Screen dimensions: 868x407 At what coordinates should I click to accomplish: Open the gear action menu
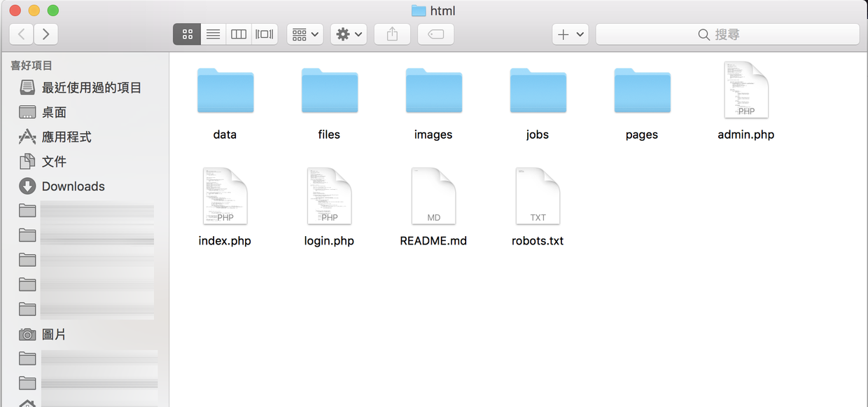tap(349, 34)
